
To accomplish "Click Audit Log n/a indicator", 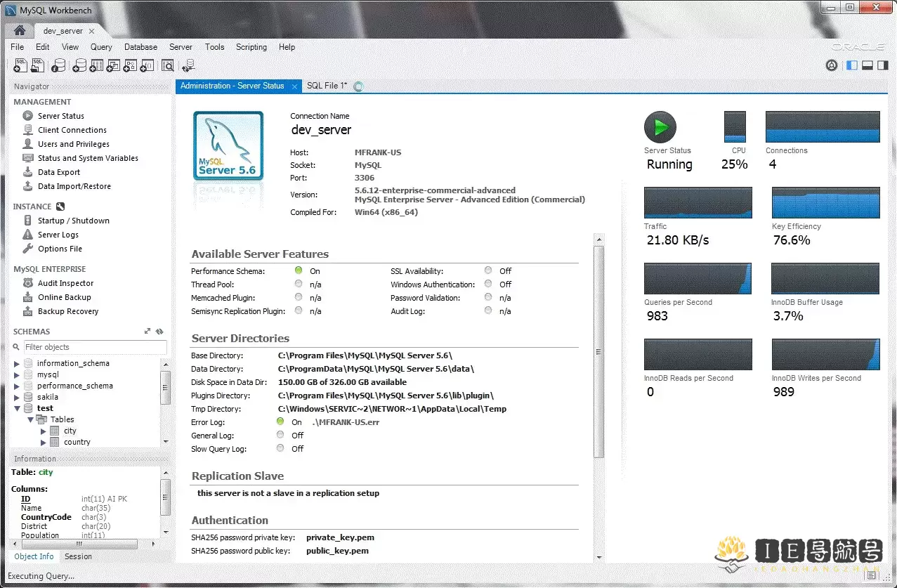I will pyautogui.click(x=488, y=311).
